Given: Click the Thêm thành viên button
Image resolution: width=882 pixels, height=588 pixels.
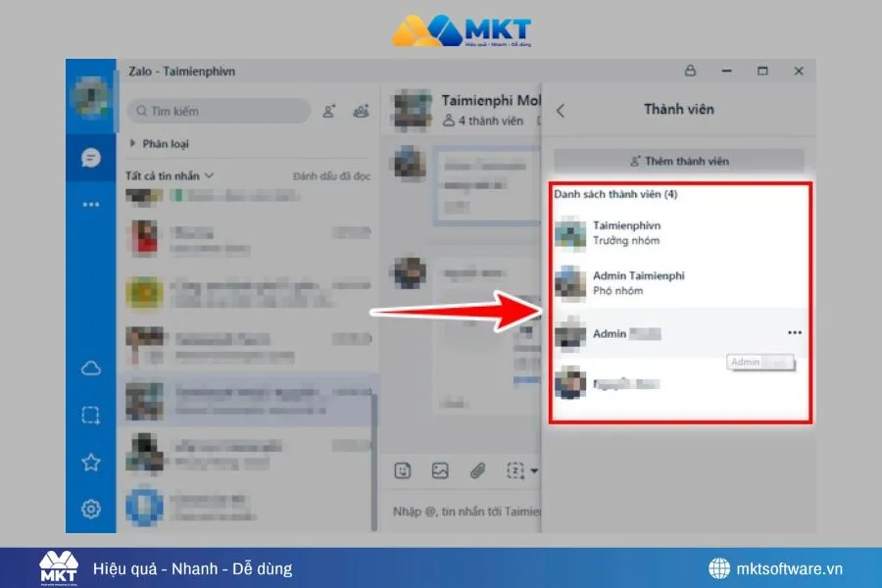Looking at the screenshot, I should tap(679, 161).
